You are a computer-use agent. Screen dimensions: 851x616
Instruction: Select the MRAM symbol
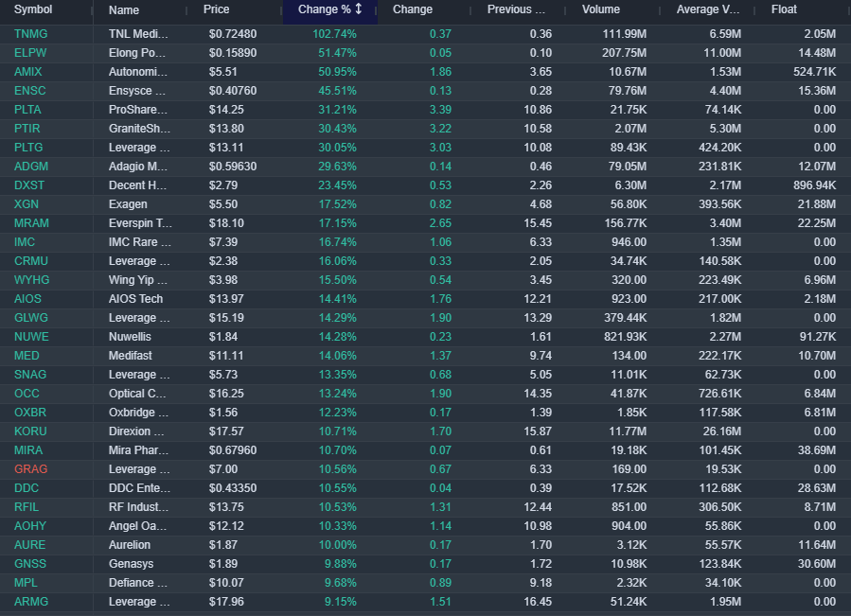[31, 223]
